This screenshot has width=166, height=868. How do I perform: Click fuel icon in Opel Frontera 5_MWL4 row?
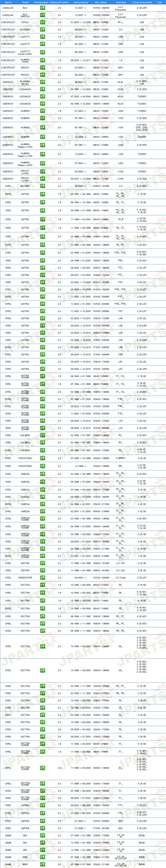coord(42,458)
